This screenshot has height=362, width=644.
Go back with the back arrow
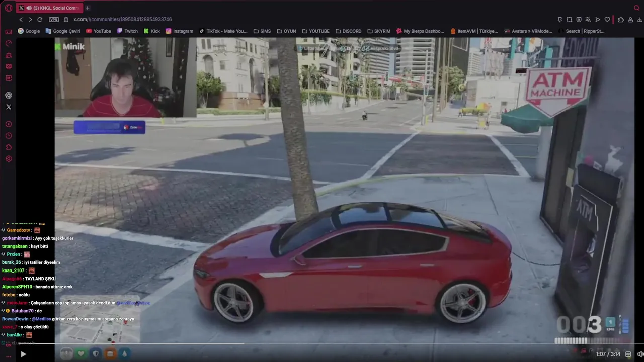tap(21, 19)
